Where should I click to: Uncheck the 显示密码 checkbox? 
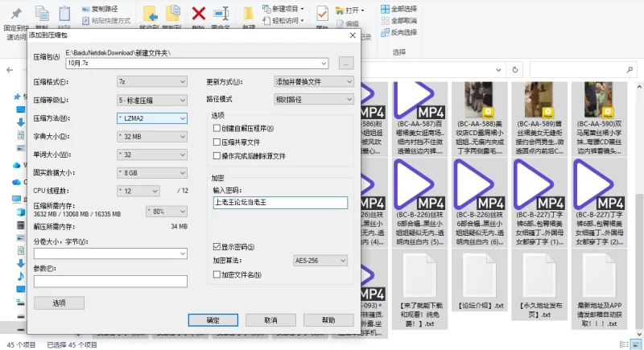(216, 246)
